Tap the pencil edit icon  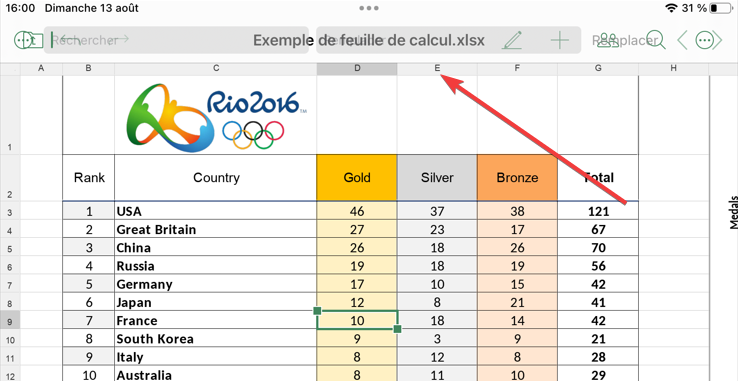[512, 40]
